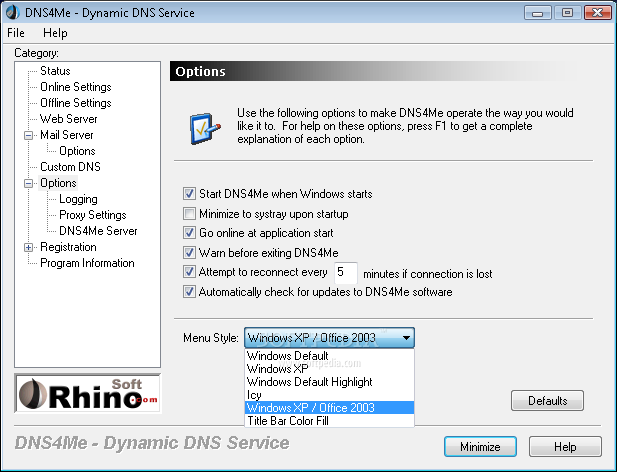
Task: Toggle Automatically check for updates checkbox
Action: pyautogui.click(x=189, y=292)
